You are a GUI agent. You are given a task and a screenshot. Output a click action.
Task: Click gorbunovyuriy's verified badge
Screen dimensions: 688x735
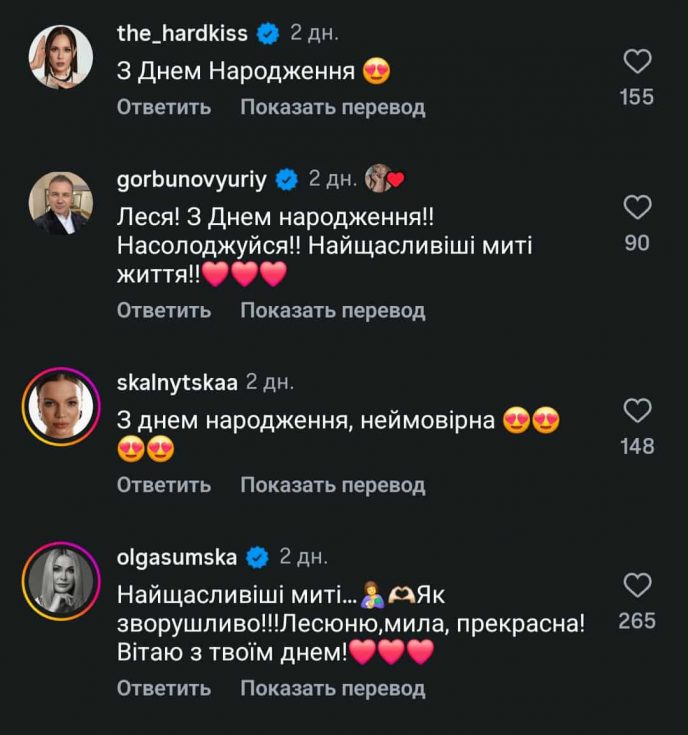click(x=286, y=180)
